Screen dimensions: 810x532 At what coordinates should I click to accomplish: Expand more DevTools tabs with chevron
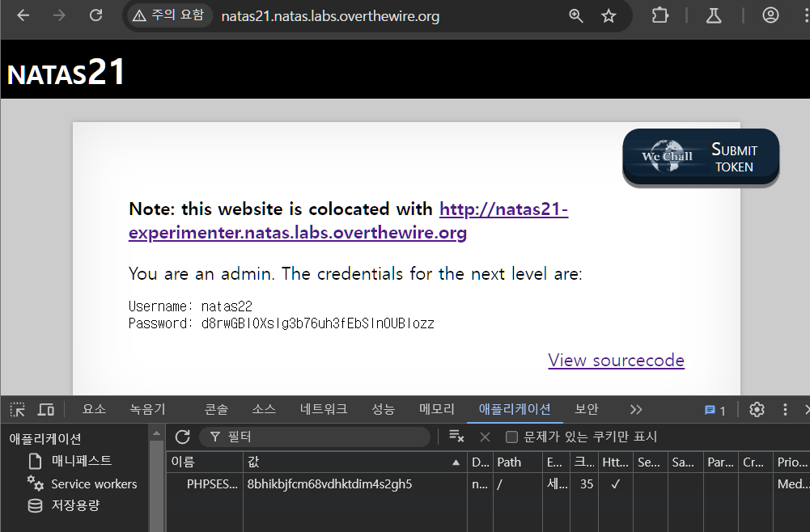[636, 409]
